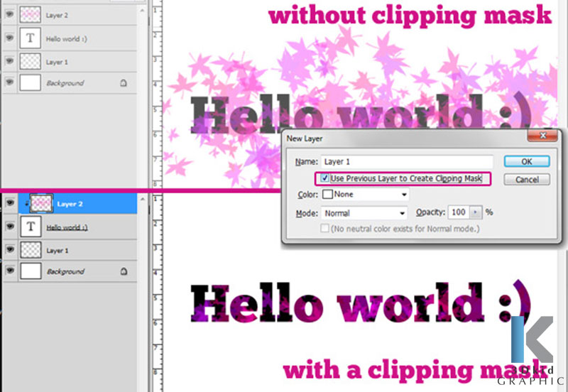Image resolution: width=568 pixels, height=392 pixels.
Task: Close the New Layer dialog with X
Action: [x=542, y=136]
